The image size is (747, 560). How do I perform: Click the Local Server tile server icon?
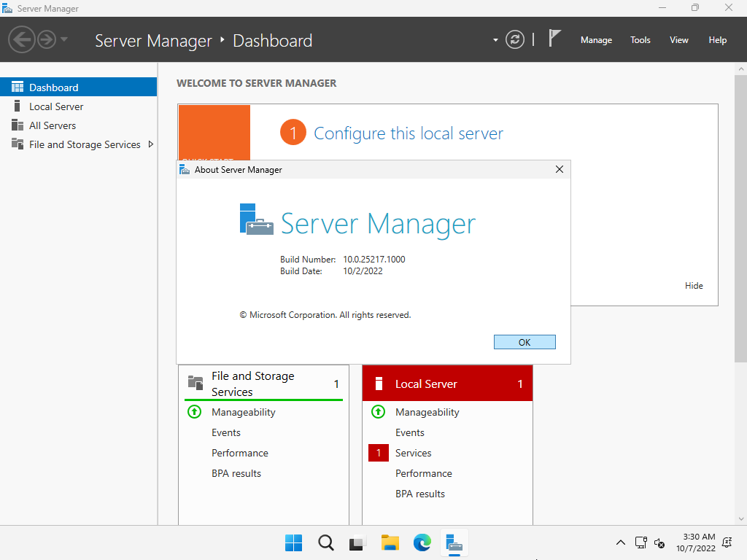[379, 384]
